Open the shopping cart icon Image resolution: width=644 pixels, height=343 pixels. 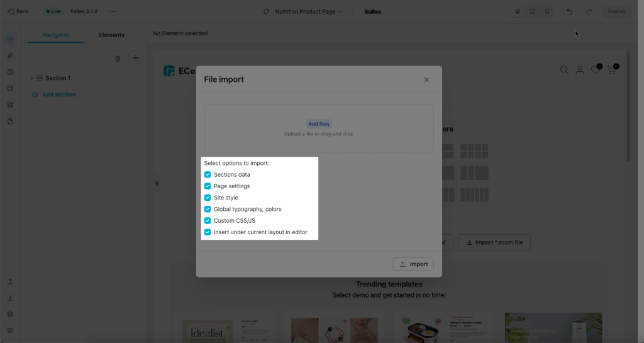coord(612,70)
